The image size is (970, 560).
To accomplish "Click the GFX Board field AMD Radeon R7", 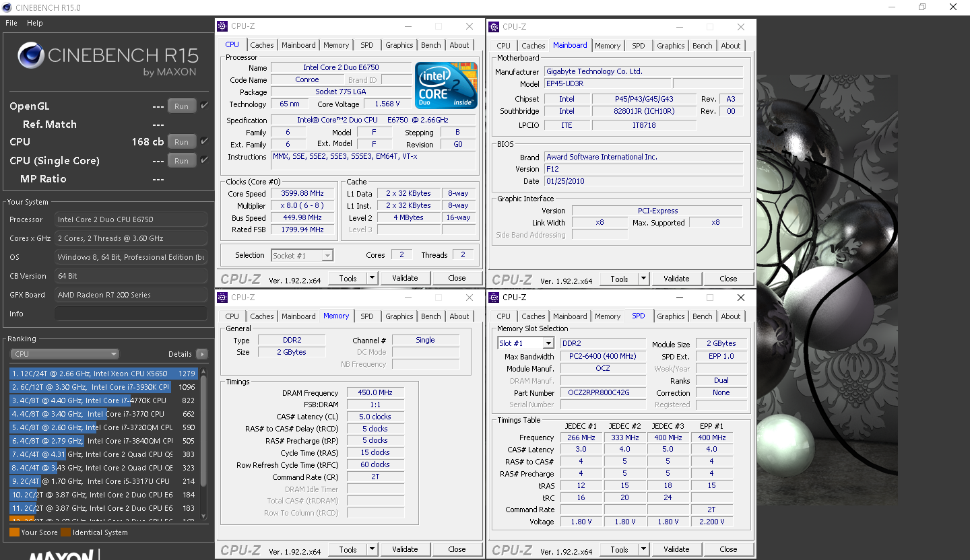I will tap(131, 295).
